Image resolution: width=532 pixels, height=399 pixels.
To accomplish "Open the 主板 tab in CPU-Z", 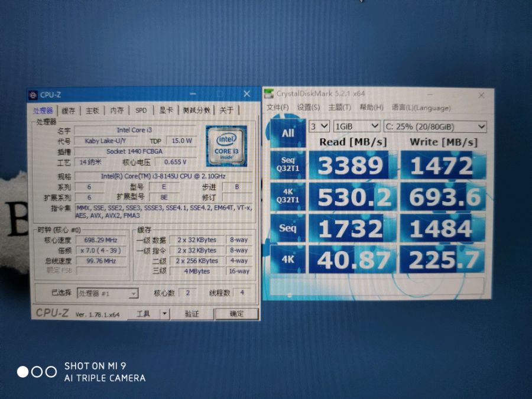I will [x=92, y=111].
